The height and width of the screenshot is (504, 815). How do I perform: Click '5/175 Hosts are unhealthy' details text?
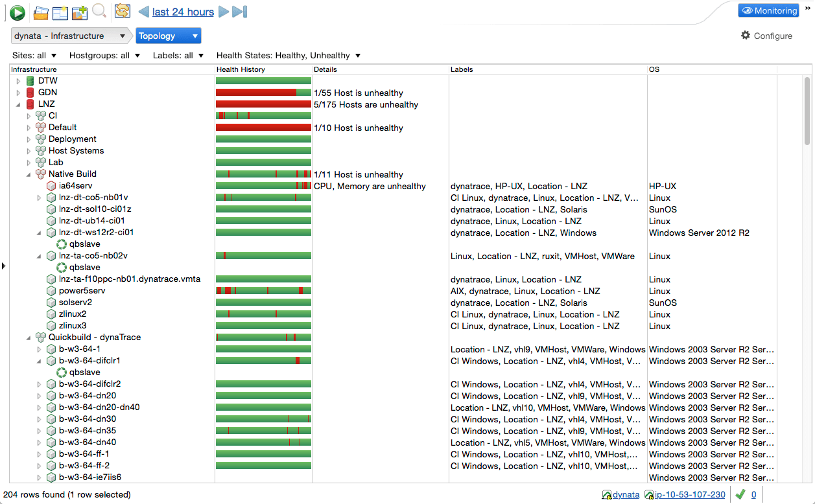366,104
